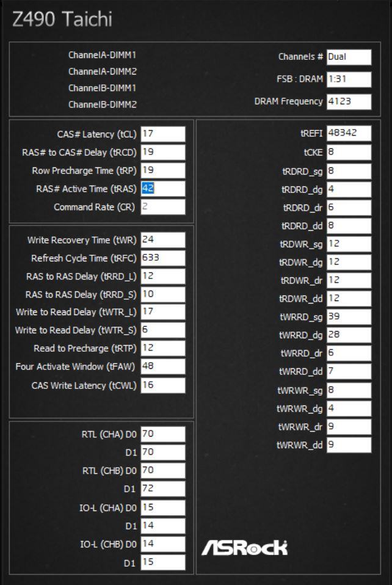Click the RTL (CHA) D0 field
The image size is (392, 585).
(163, 434)
